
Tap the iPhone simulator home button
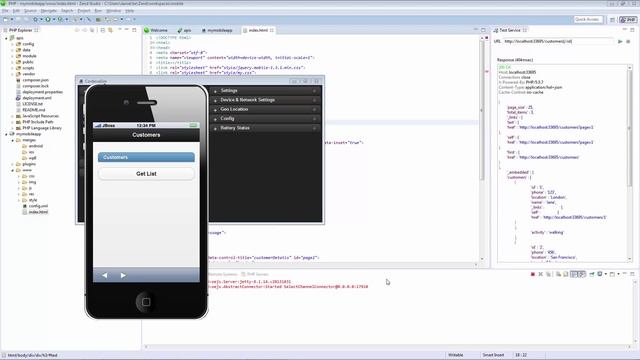click(x=146, y=302)
